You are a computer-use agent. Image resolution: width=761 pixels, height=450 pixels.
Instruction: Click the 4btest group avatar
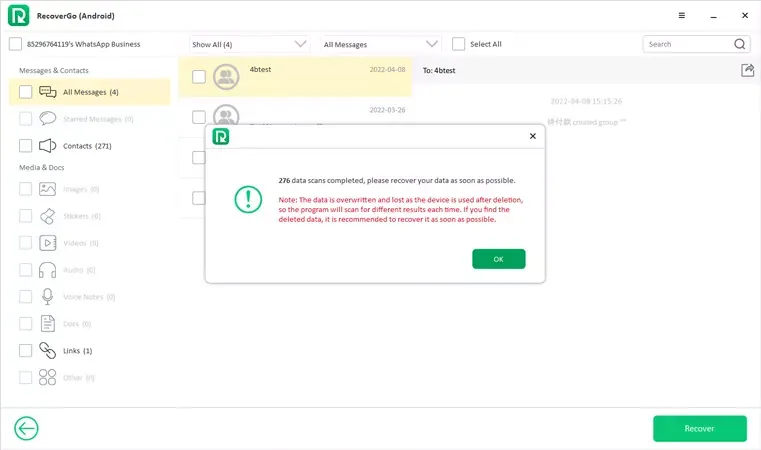tap(226, 77)
